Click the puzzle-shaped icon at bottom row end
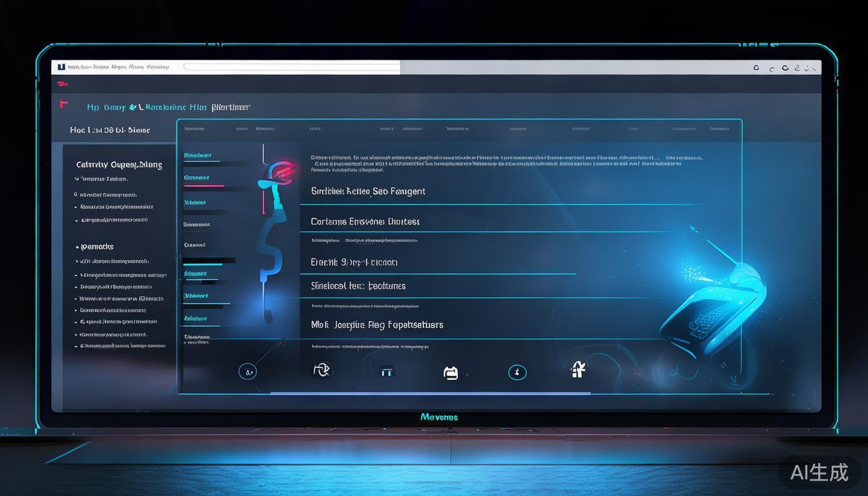868x496 pixels. click(578, 369)
